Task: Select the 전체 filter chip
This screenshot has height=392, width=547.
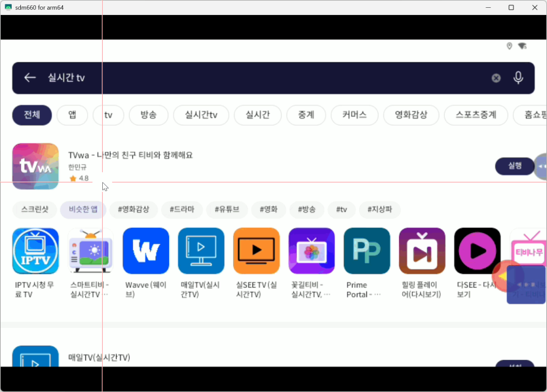Action: (x=32, y=115)
